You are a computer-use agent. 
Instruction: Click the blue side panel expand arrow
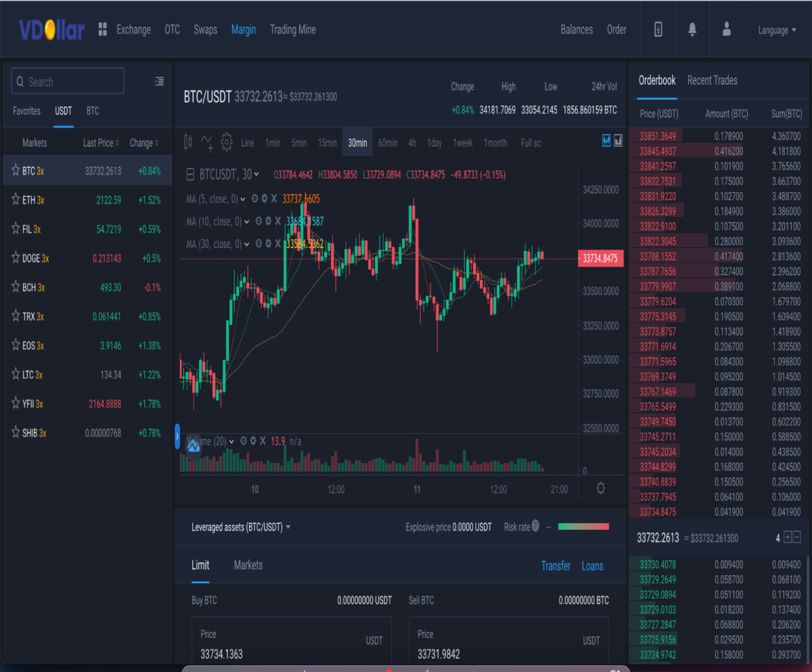pos(177,437)
